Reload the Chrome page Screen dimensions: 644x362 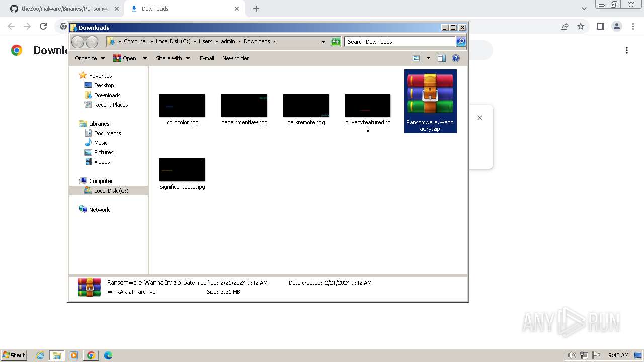[43, 26]
